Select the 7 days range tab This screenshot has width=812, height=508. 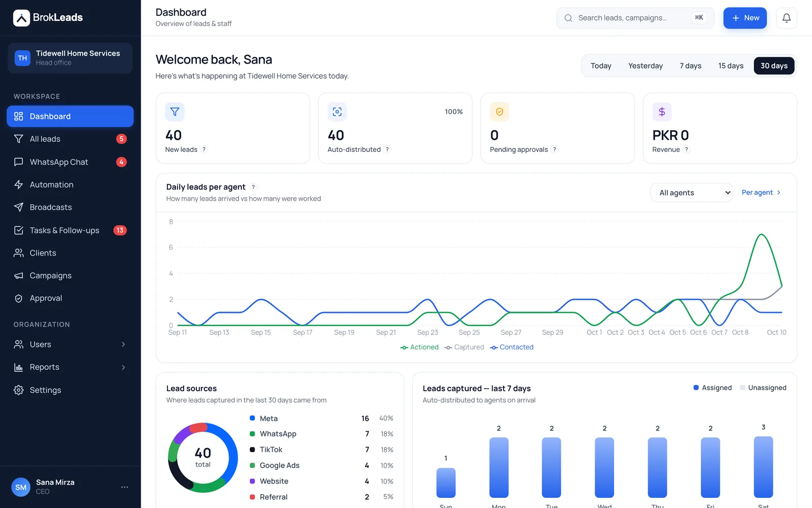coord(690,66)
